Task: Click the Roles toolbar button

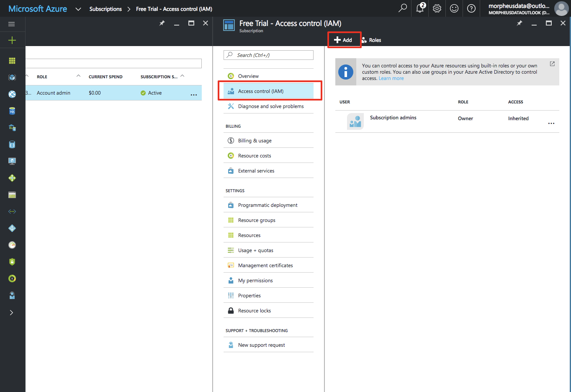Action: click(x=371, y=40)
